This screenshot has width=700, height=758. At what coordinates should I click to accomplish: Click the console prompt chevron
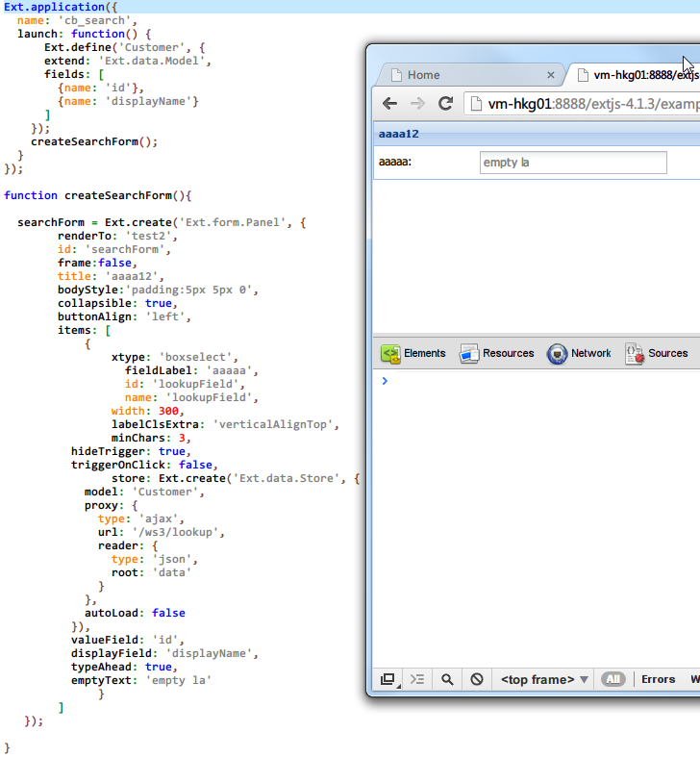tap(385, 381)
